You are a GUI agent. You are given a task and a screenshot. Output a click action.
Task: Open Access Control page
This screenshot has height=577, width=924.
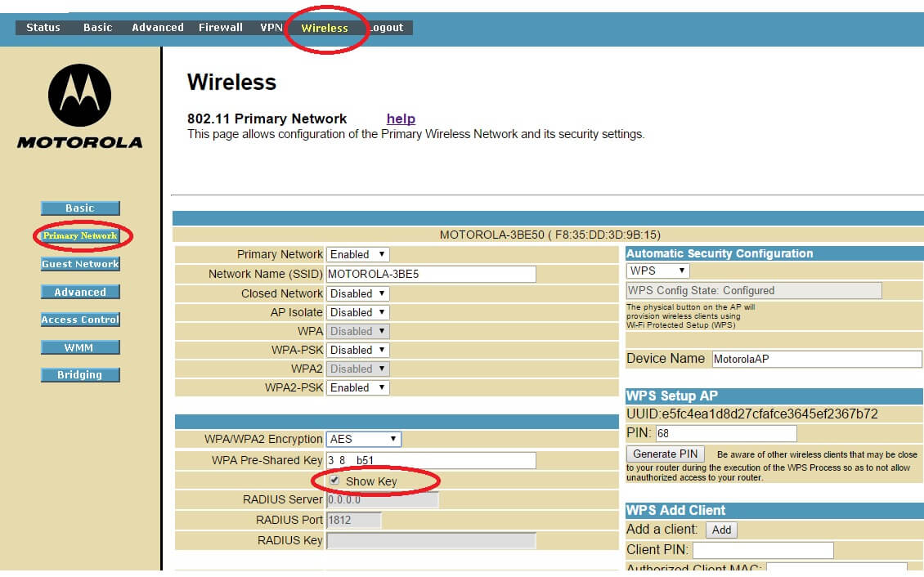[80, 319]
